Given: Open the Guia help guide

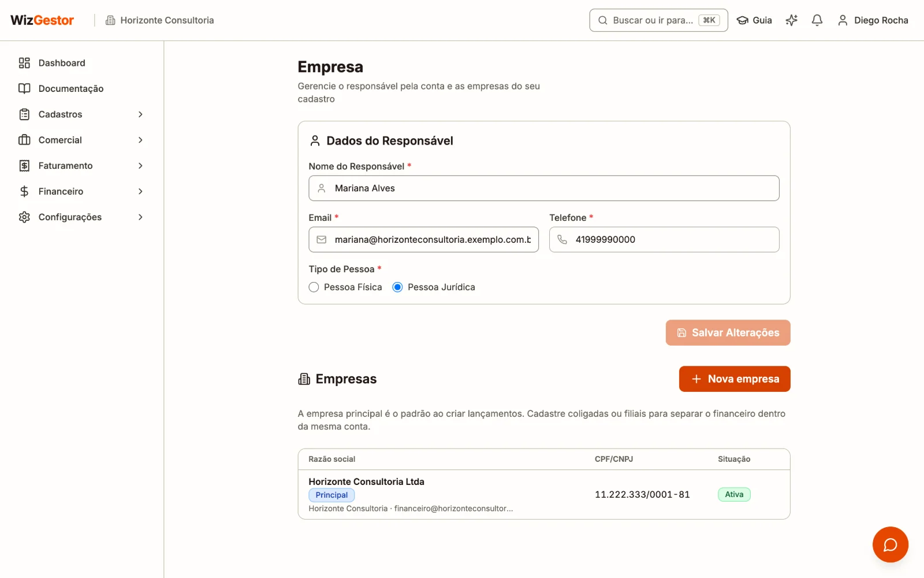Looking at the screenshot, I should [754, 20].
